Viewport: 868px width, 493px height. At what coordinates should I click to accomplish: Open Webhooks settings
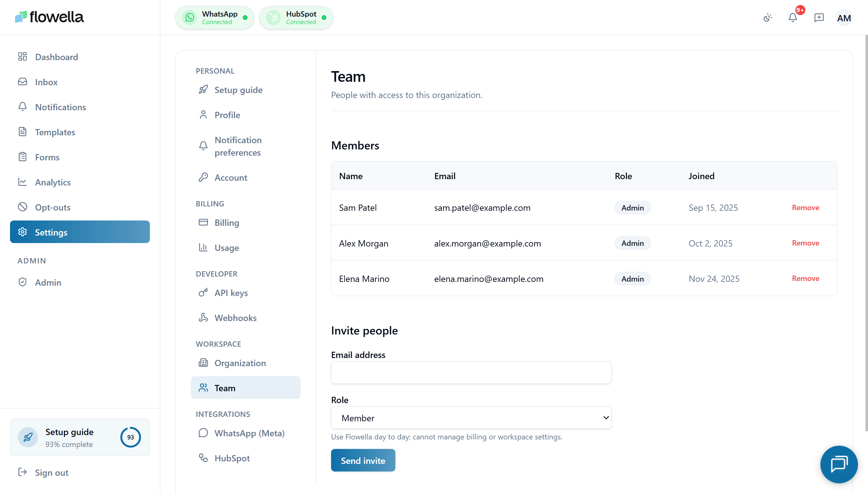point(245,318)
